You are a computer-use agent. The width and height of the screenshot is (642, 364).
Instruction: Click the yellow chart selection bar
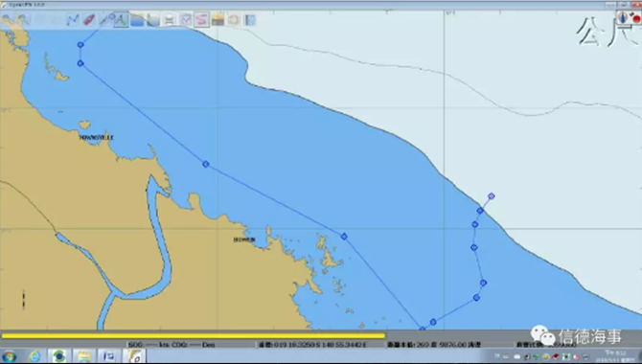coord(194,336)
